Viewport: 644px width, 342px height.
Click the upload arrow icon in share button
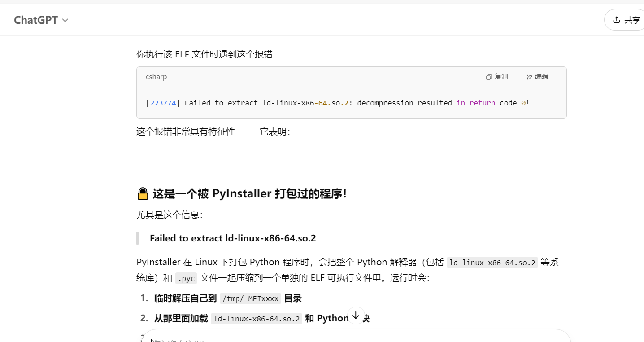tap(617, 20)
